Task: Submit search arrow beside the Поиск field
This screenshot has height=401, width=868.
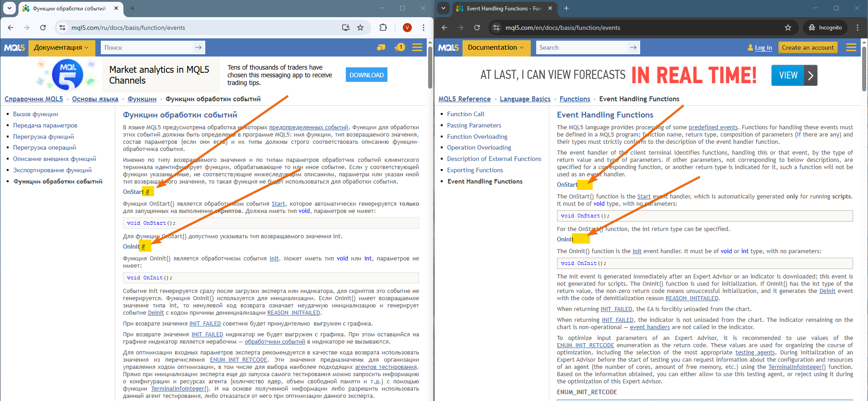Action: pyautogui.click(x=198, y=47)
